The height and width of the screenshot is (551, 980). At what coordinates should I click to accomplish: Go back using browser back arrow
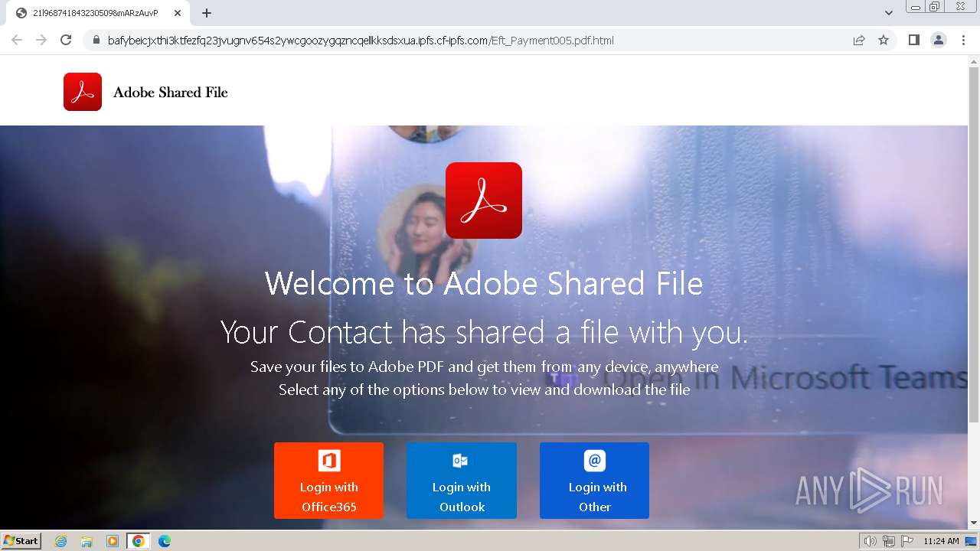[x=17, y=40]
